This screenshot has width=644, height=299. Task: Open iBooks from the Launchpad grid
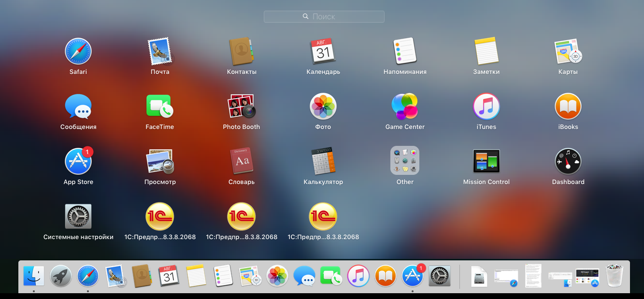[568, 107]
